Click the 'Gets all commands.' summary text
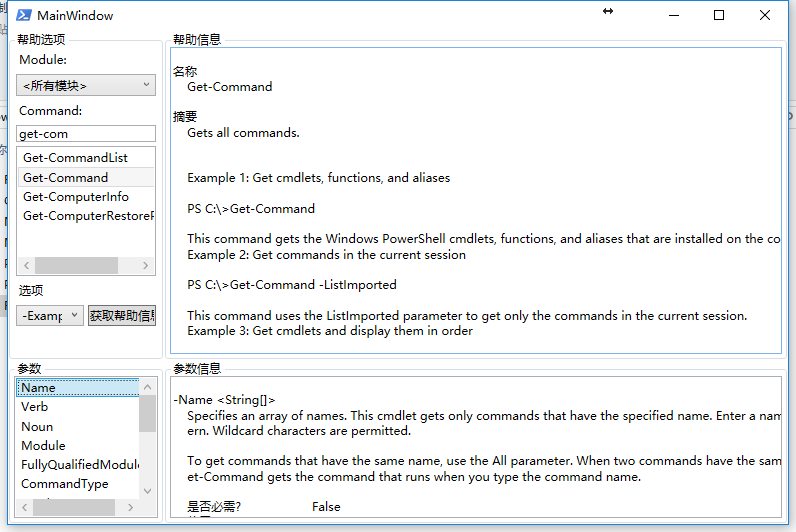This screenshot has height=532, width=796. click(x=243, y=133)
